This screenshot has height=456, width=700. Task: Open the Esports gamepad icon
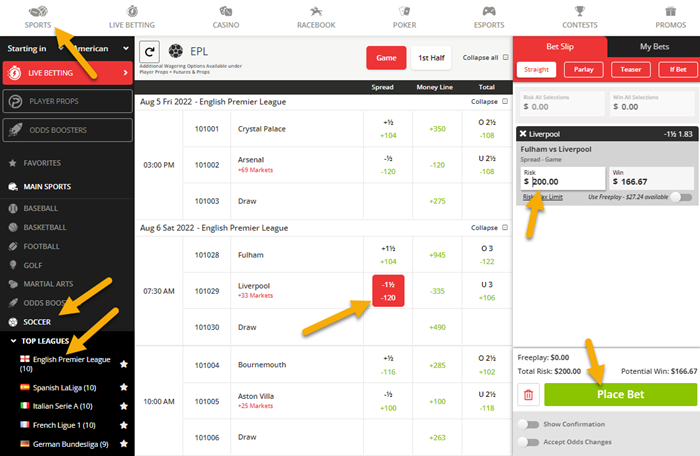489,11
